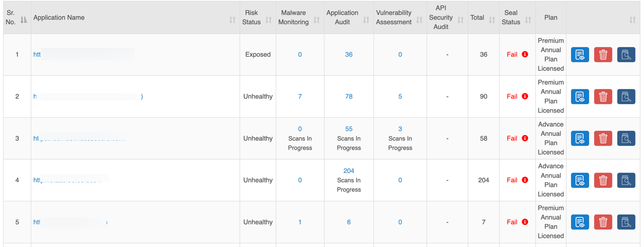Click Fail info icon in row 1
The height and width of the screenshot is (247, 644).
point(525,55)
